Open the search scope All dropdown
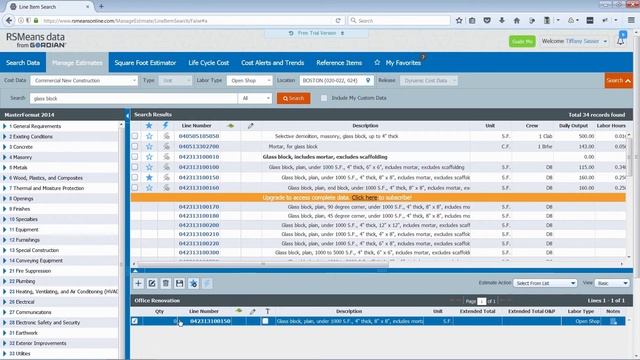The image size is (640, 360). pyautogui.click(x=255, y=98)
